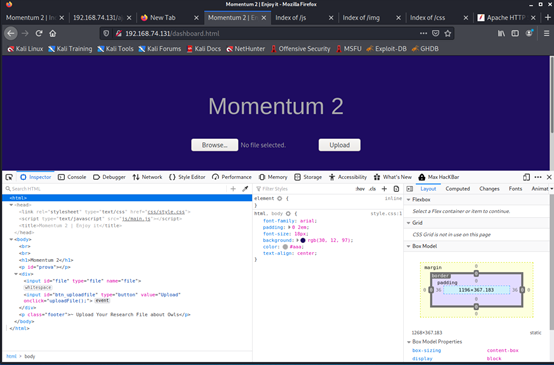
Task: Open the #aaa color swatch
Action: [285, 247]
